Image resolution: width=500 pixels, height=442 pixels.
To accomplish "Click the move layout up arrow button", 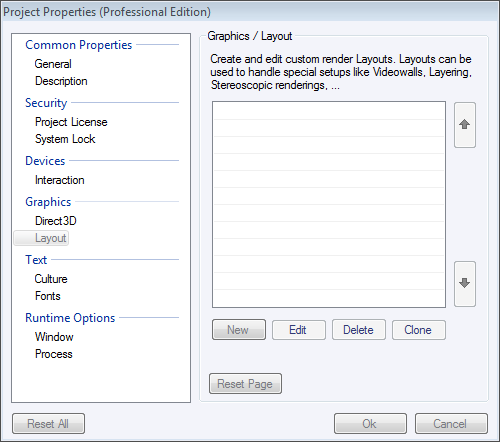I will coord(465,125).
